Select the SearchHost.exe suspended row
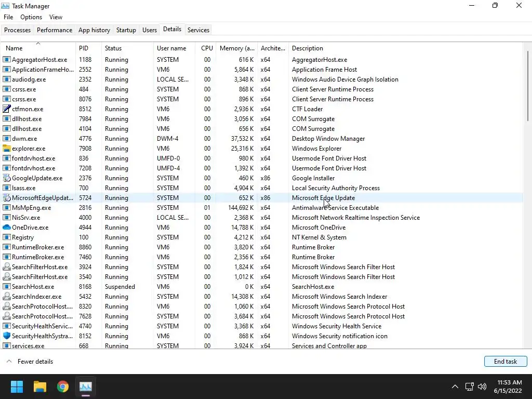This screenshot has width=532, height=399. coord(261,286)
